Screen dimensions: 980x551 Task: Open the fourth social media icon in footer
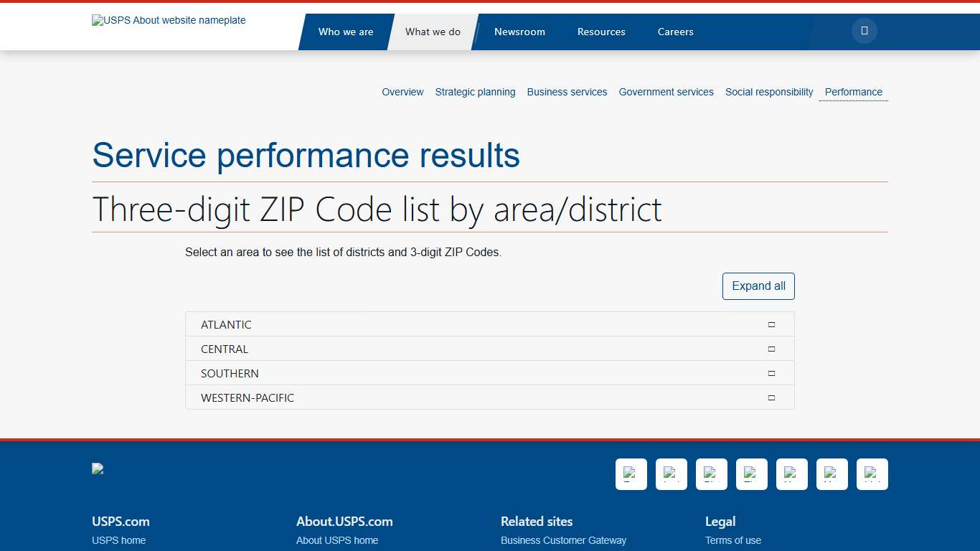[x=751, y=474]
